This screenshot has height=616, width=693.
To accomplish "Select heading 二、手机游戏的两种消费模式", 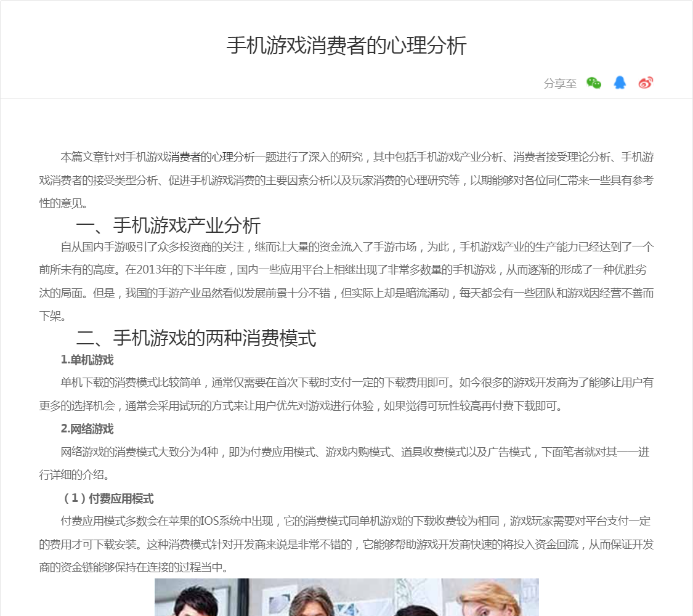I will (x=197, y=338).
